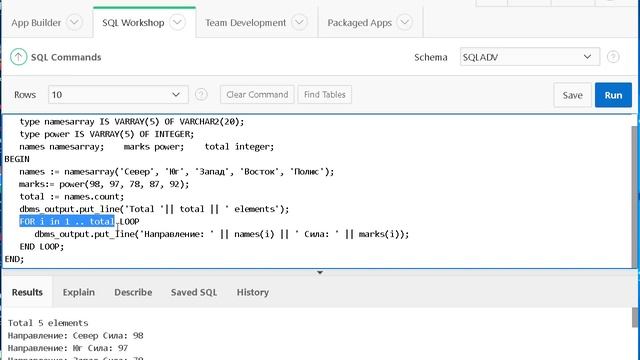This screenshot has height=360, width=640.
Task: Expand the Packaged Apps dropdown chevron
Action: click(404, 22)
